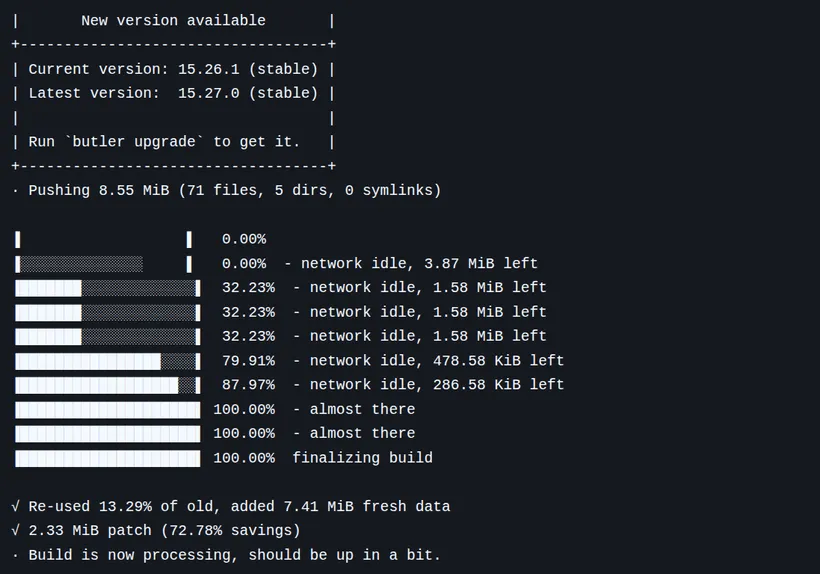820x574 pixels.
Task: Click the checkmark beside Re-used 13.29%
Action: (x=16, y=506)
